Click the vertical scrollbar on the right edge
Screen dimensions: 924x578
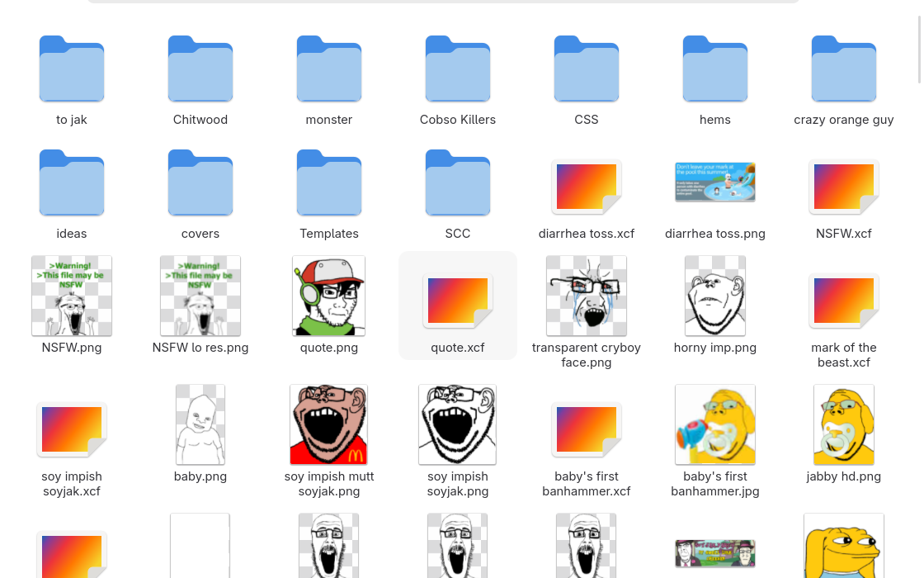pos(920,50)
